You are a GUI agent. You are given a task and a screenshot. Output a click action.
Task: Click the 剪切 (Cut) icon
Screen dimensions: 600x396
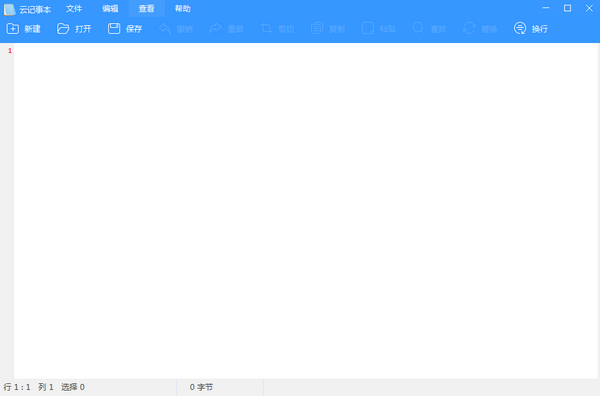pyautogui.click(x=266, y=29)
